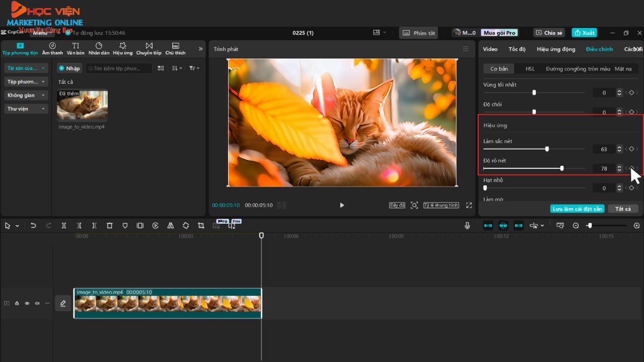This screenshot has width=644, height=362.
Task: Play the preview video
Action: 342,205
